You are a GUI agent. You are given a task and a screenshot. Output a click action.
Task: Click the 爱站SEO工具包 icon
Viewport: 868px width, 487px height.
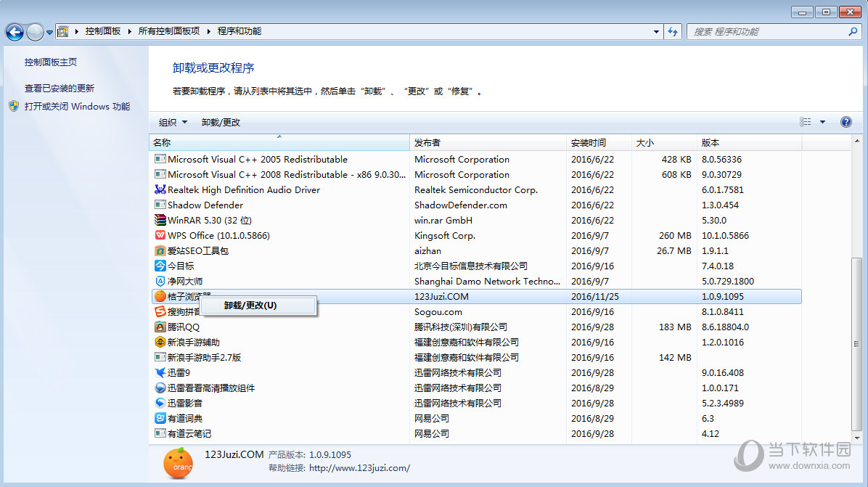point(160,250)
